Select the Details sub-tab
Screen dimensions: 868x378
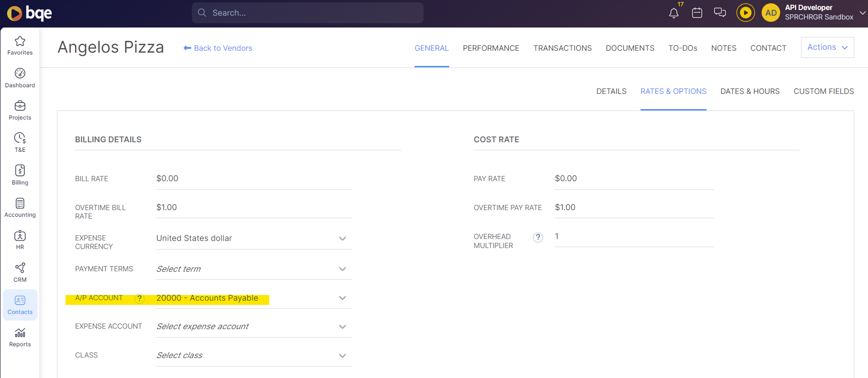[x=612, y=91]
